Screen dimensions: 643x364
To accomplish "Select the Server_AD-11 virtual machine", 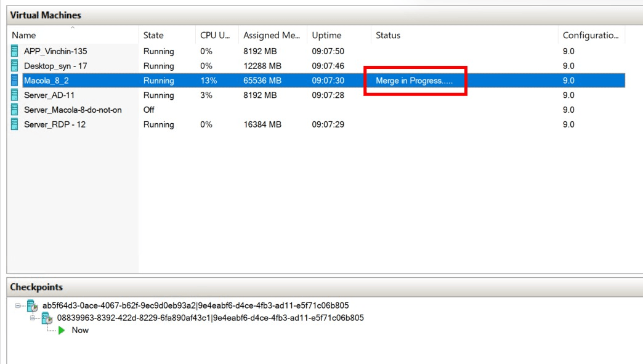I will 49,95.
